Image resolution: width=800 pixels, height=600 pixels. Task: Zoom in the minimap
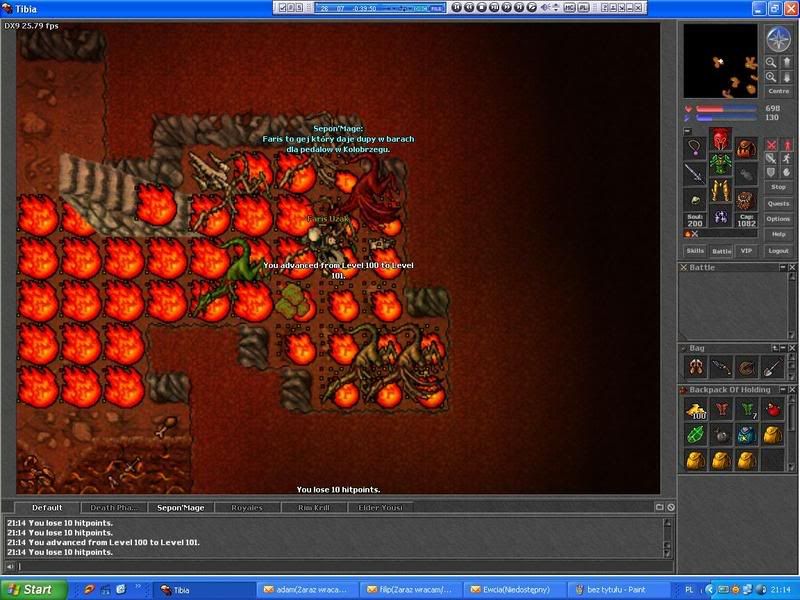[771, 77]
